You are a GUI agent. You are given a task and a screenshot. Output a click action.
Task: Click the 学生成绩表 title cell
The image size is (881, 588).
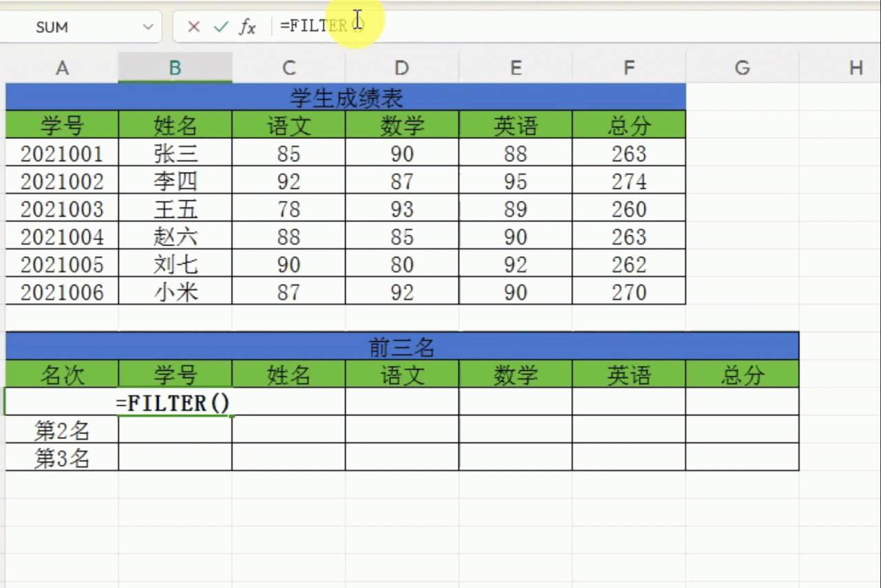click(346, 97)
